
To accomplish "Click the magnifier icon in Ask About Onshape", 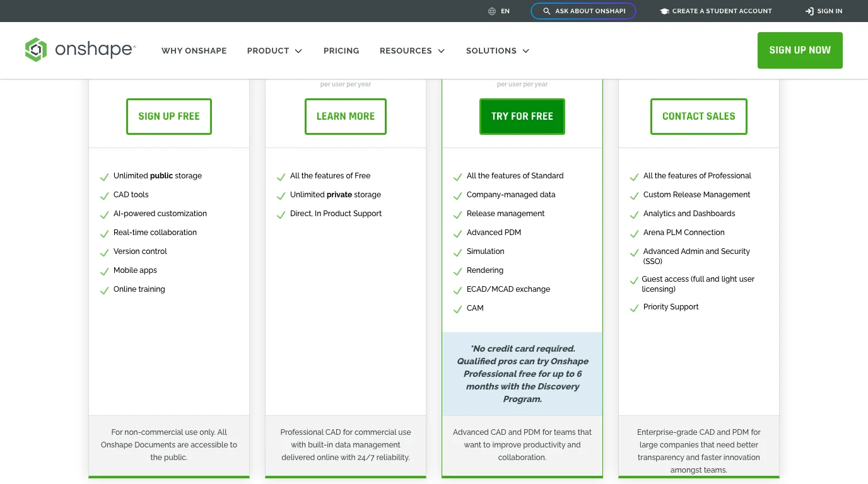I will coord(547,11).
